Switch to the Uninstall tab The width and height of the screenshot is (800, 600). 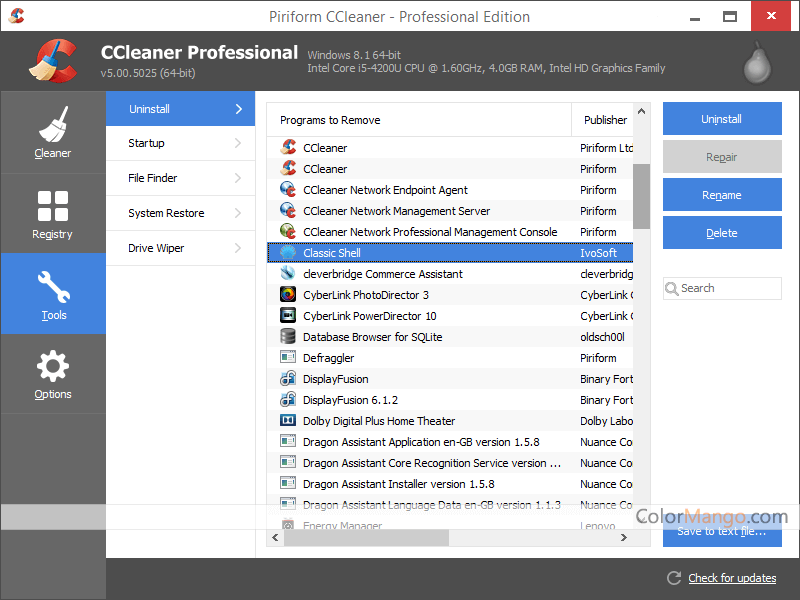180,108
